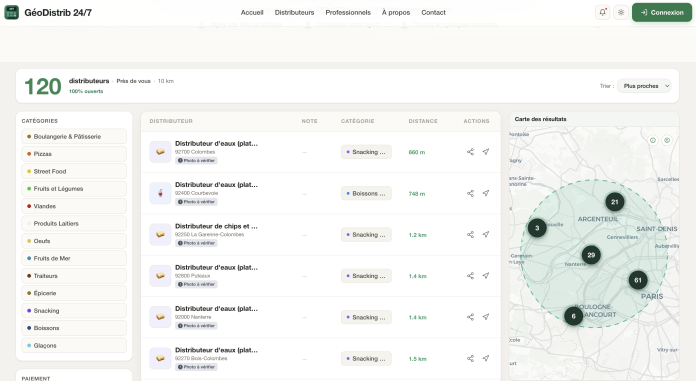Enable the Épicerie category filter
Image resolution: width=696 pixels, height=381 pixels.
(74, 293)
